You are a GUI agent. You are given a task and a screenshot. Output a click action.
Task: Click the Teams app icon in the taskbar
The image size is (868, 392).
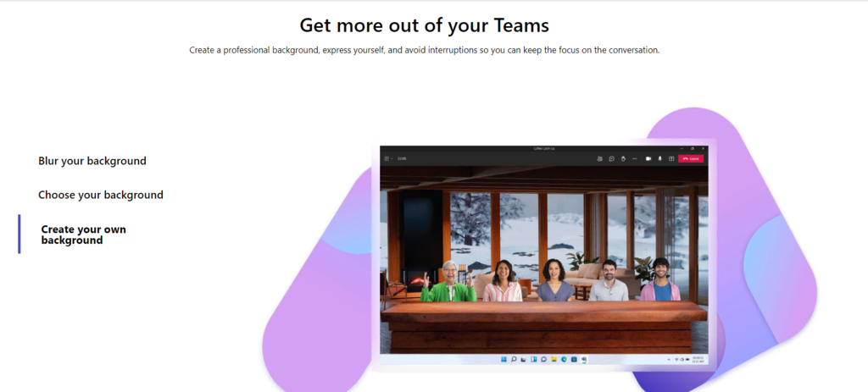tap(584, 359)
